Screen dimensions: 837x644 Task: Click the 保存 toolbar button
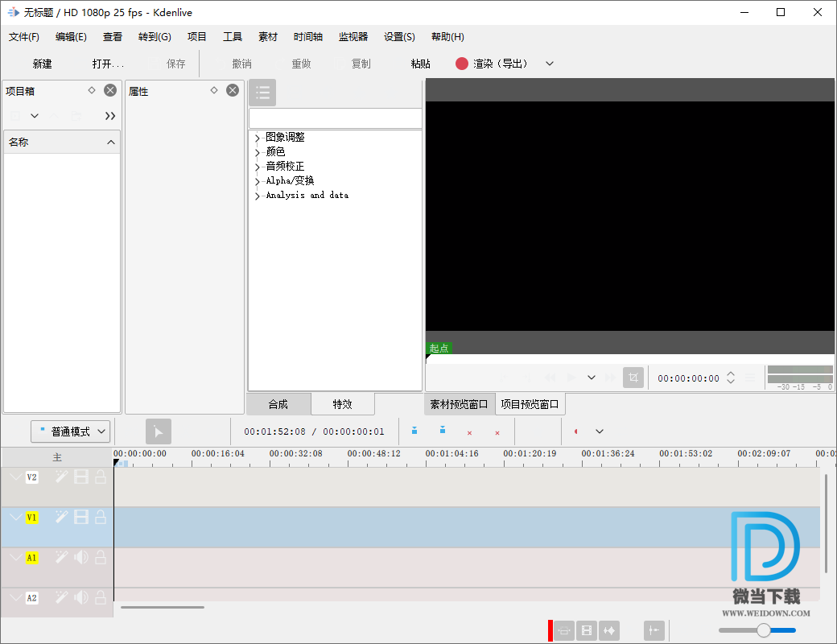[x=167, y=64]
